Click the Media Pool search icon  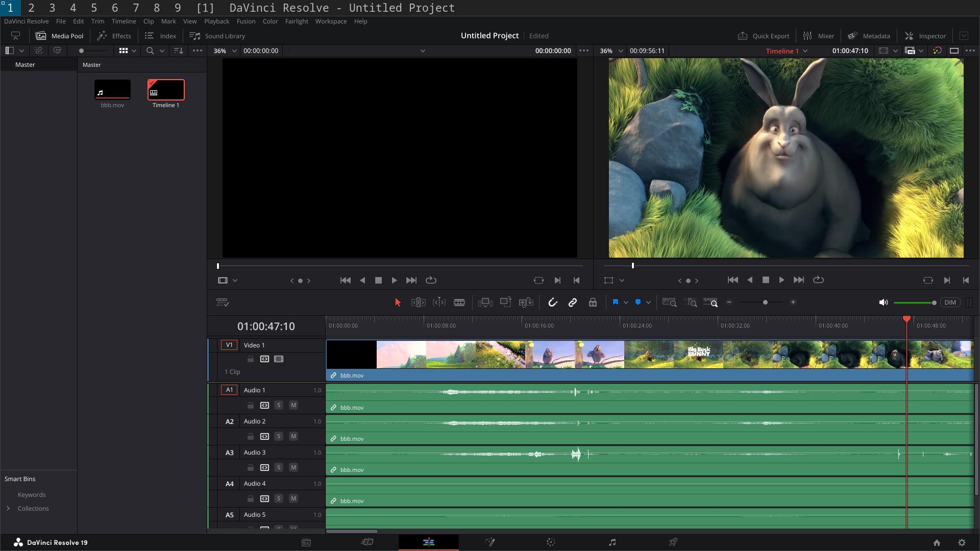[x=150, y=51]
